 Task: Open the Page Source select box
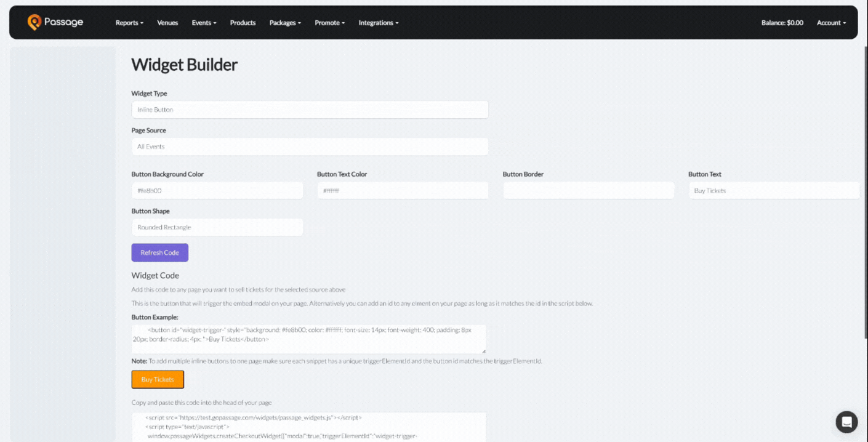click(x=310, y=147)
